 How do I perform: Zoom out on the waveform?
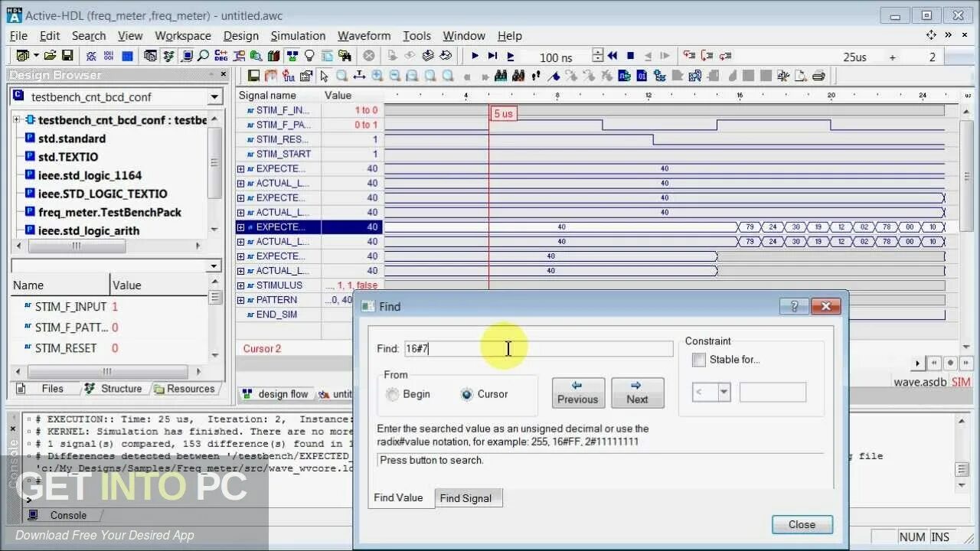395,76
